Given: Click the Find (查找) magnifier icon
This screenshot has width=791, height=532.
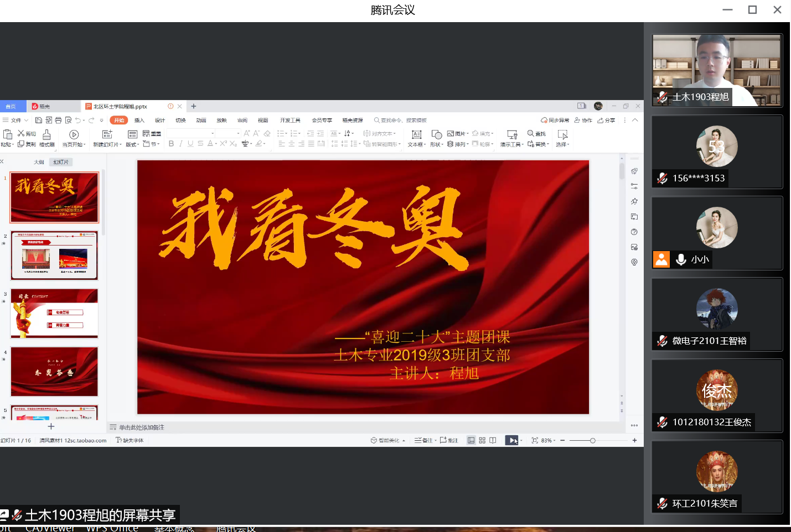Looking at the screenshot, I should coord(530,133).
